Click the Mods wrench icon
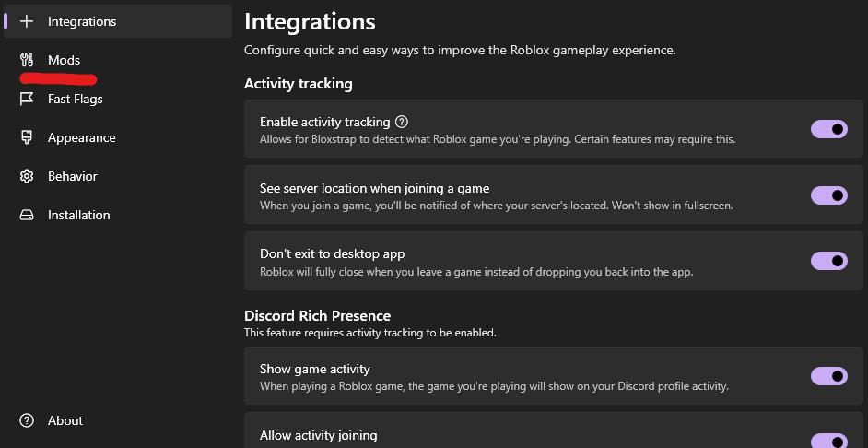Screen dimensions: 868x448 point(27,60)
